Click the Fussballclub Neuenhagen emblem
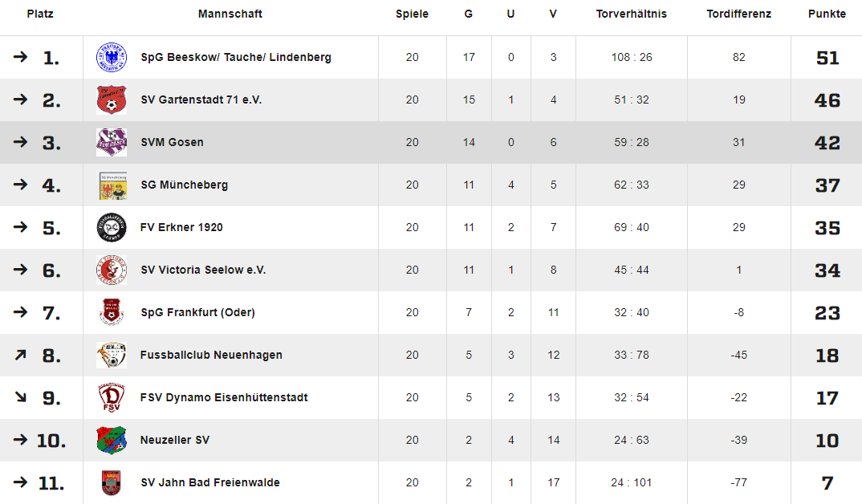 pyautogui.click(x=112, y=355)
